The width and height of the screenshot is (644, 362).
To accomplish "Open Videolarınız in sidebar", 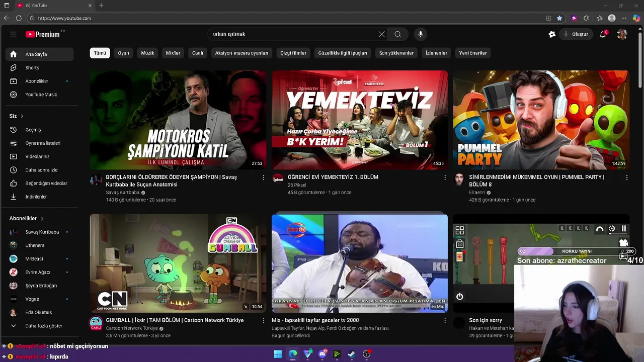I will point(40,156).
